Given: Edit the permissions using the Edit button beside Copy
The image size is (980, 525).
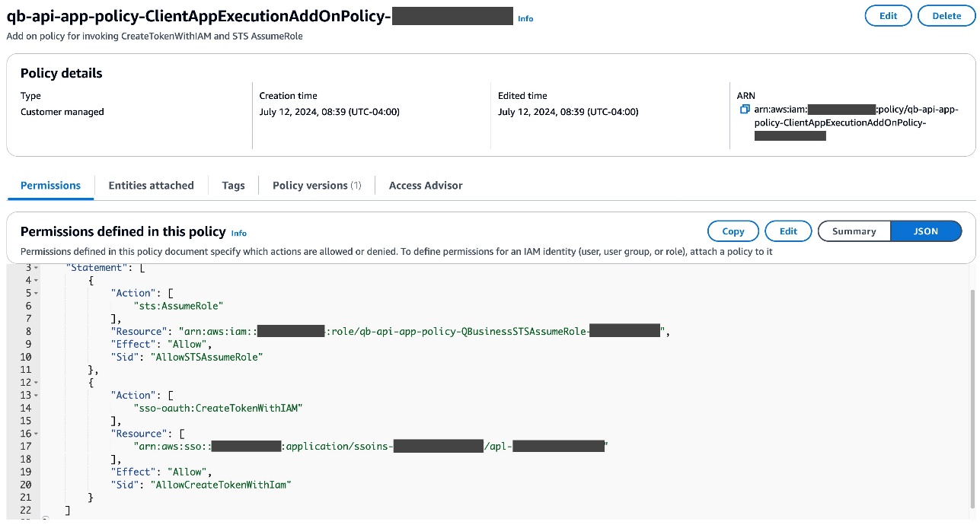Looking at the screenshot, I should tap(788, 231).
